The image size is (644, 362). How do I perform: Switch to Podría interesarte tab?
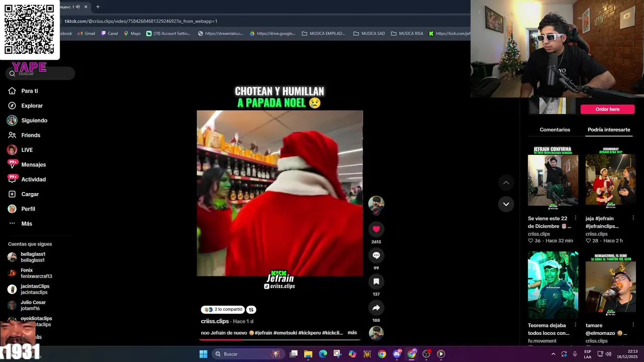pos(609,130)
